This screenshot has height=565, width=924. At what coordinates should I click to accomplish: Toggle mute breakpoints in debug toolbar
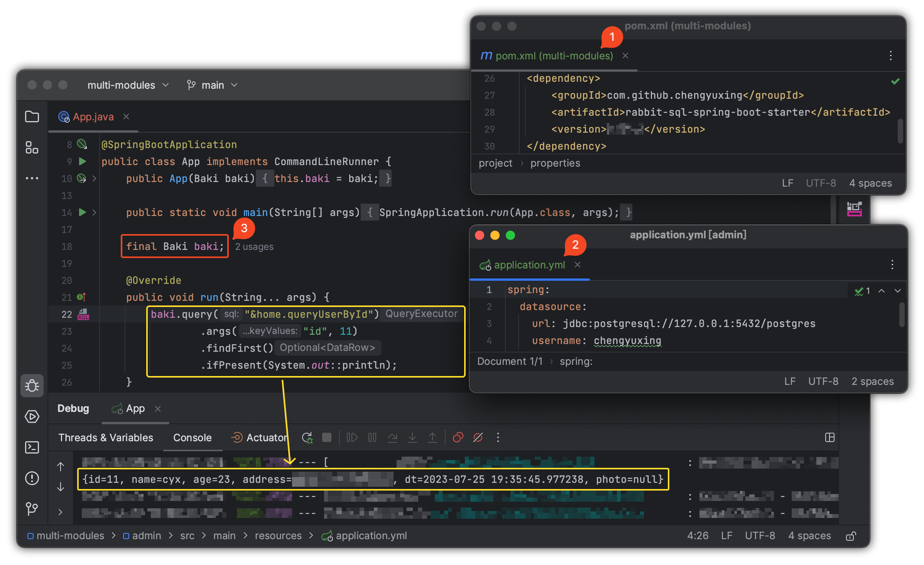(x=478, y=437)
